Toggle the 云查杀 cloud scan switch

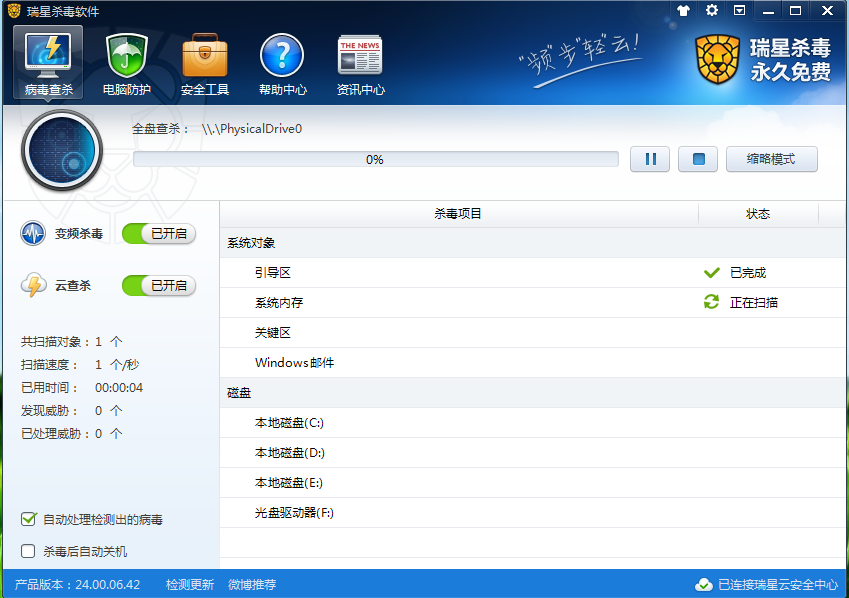coord(159,285)
